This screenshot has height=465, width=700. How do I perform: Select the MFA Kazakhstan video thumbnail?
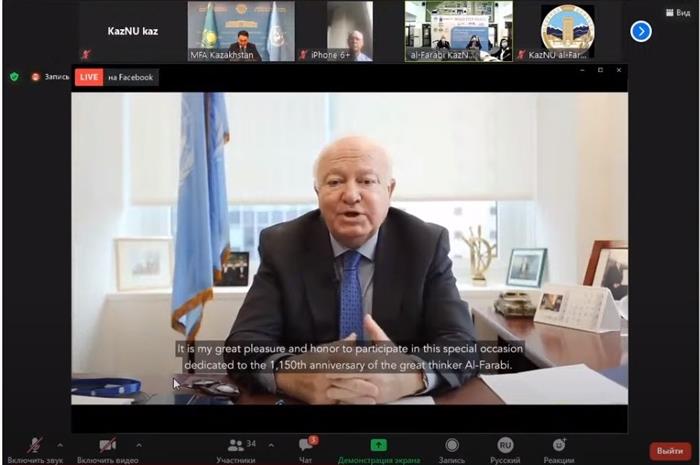(240, 31)
